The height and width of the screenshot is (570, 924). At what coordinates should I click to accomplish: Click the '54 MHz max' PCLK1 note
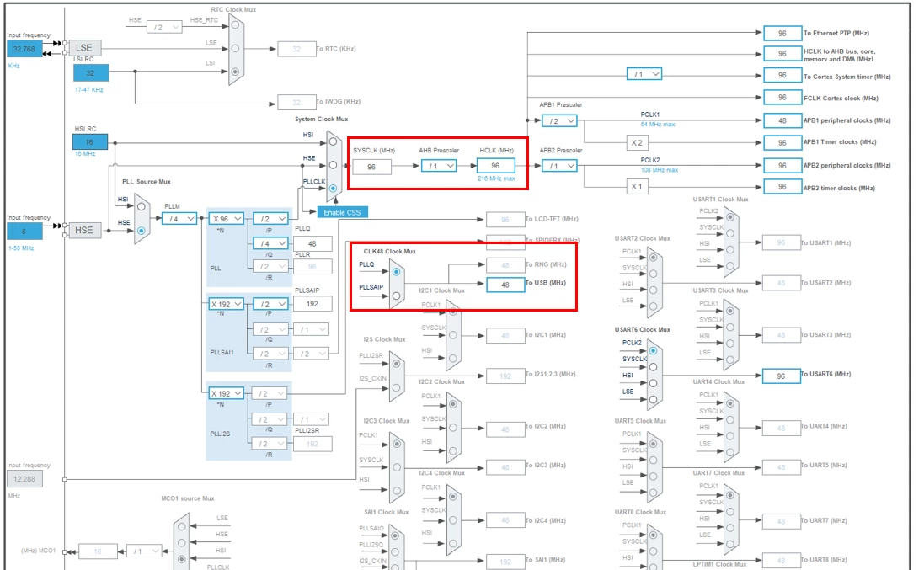point(658,125)
